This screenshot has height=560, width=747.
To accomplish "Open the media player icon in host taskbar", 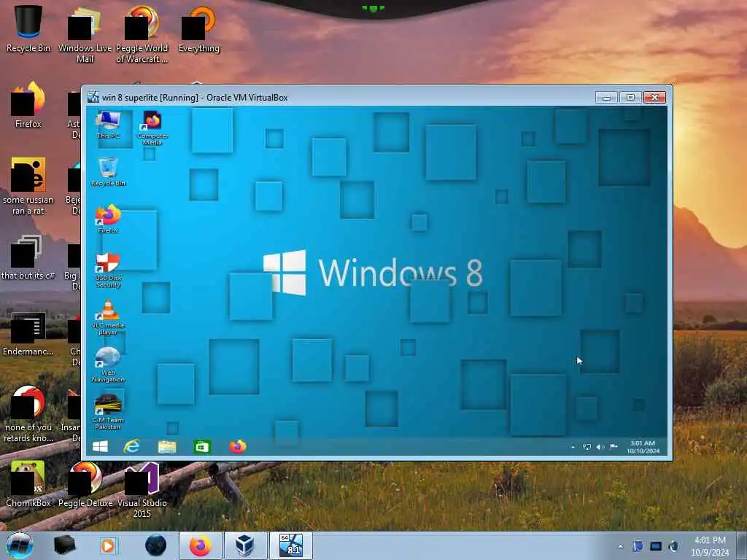I will [x=108, y=545].
